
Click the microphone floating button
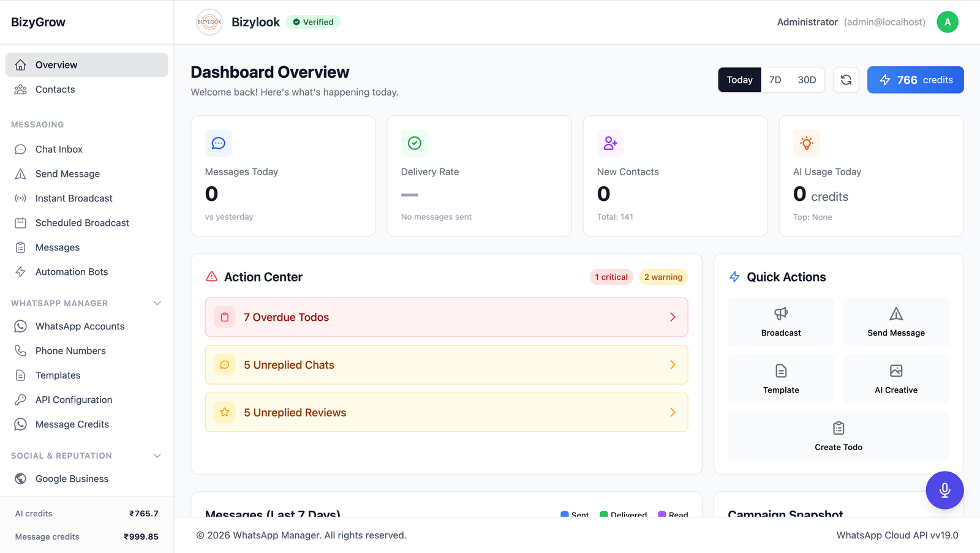[x=944, y=490]
